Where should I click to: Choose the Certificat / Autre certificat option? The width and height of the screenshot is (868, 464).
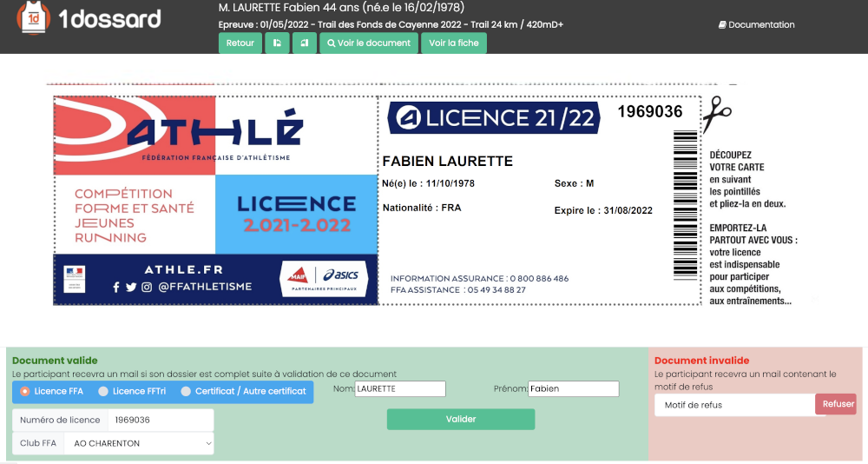point(186,391)
